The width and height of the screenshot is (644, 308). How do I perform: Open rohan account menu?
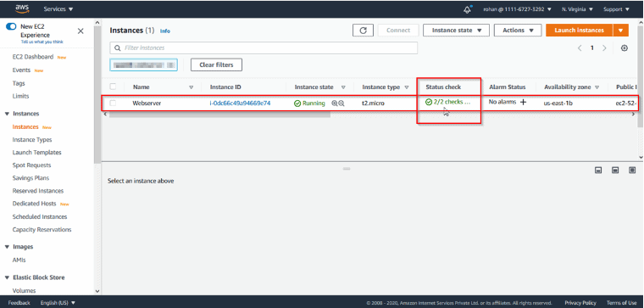[x=518, y=9]
